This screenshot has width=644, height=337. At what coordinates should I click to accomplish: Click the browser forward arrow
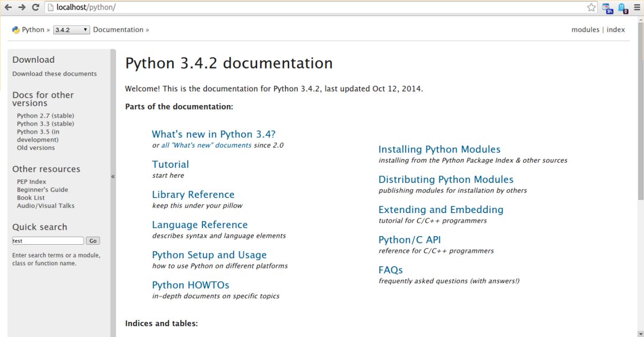[x=21, y=8]
